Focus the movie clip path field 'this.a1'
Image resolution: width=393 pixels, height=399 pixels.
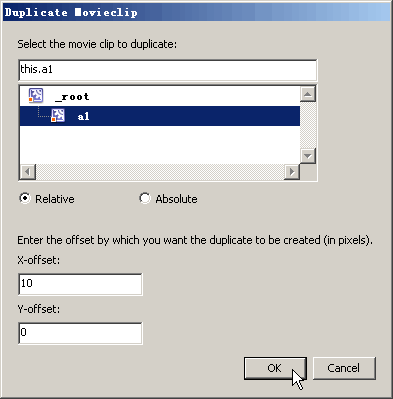point(168,70)
